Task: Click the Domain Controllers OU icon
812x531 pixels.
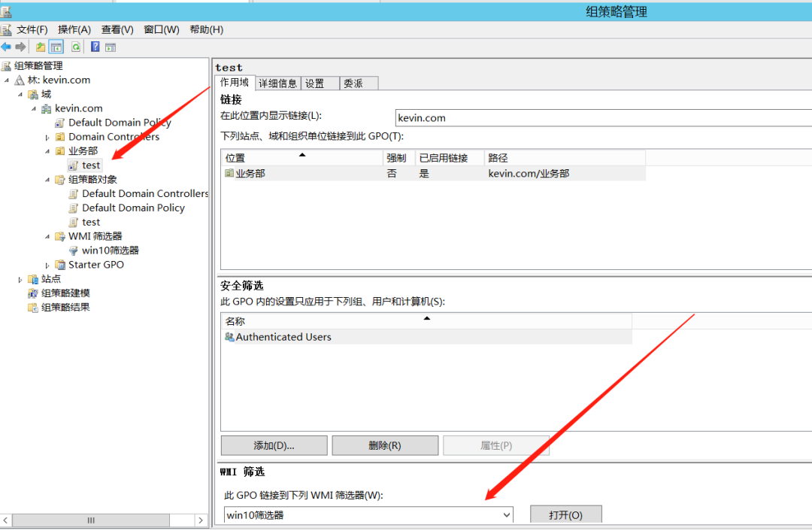Action: 60,137
